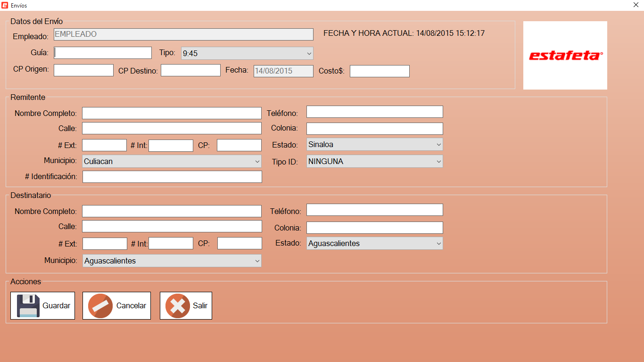Click the Cancelar circle icon
Screen dimensions: 644x362
[x=100, y=306]
